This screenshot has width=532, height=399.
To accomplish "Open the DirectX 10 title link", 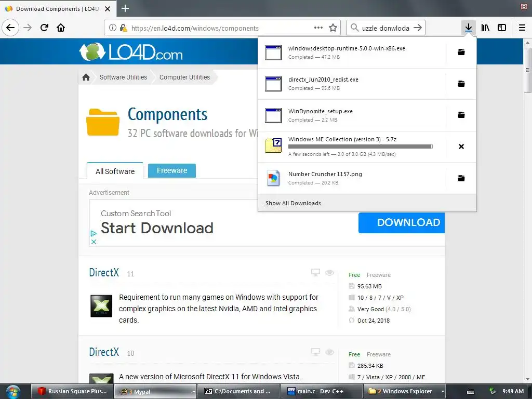I will tap(104, 352).
